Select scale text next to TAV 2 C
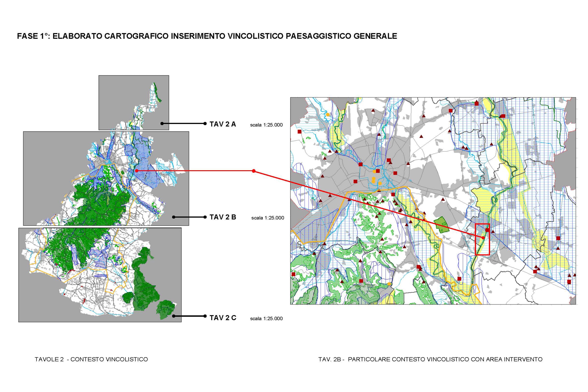Screen dimensions: 588x392 point(266,318)
